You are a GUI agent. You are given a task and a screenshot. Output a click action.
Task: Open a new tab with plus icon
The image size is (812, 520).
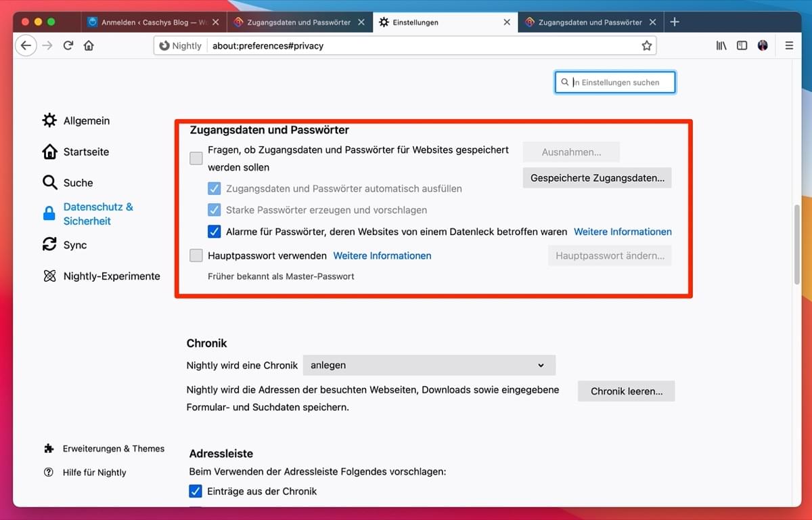click(x=674, y=22)
